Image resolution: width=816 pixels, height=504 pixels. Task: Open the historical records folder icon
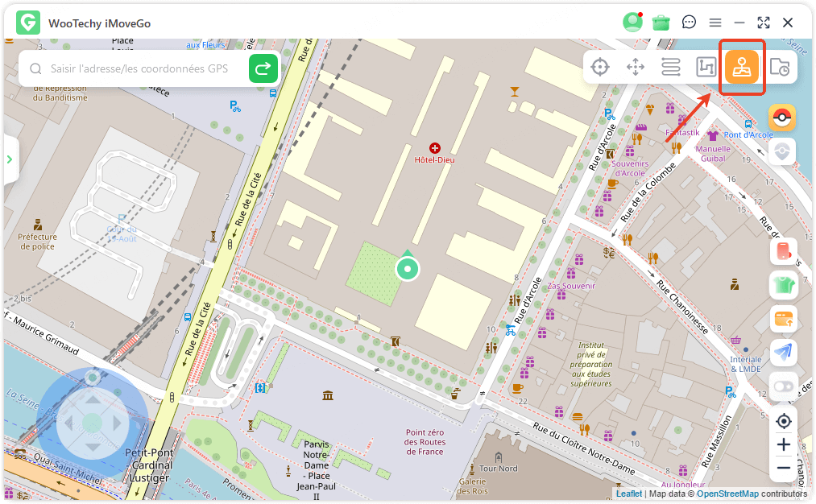pyautogui.click(x=779, y=68)
